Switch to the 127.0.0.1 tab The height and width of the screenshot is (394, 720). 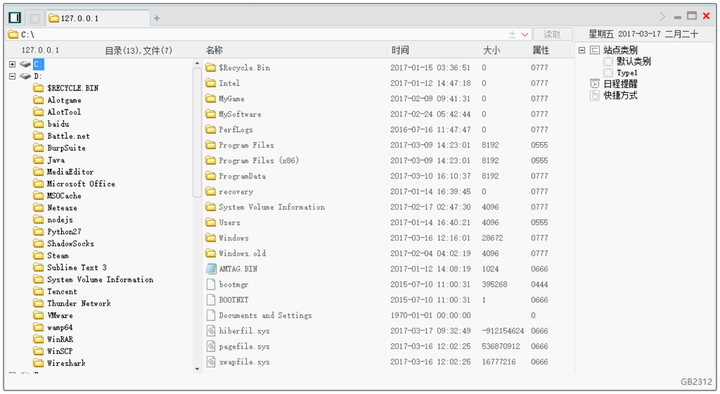click(98, 18)
